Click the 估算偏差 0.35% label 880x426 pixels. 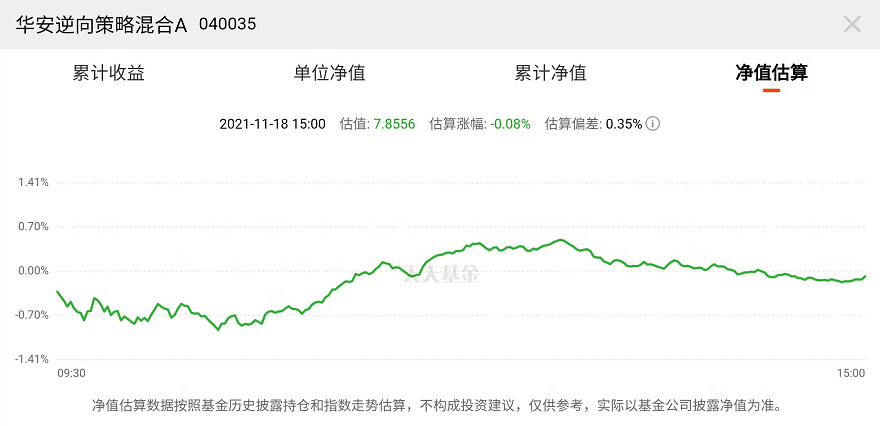pyautogui.click(x=593, y=124)
